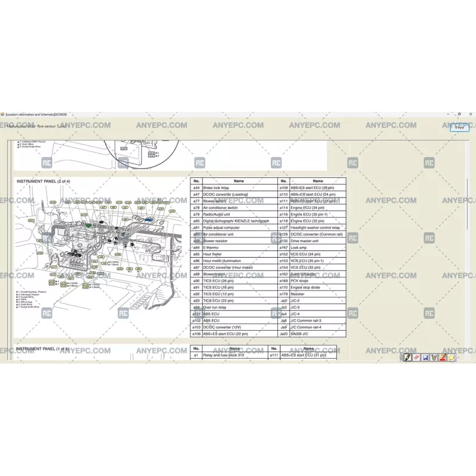This screenshot has height=476, width=476.
Task: Click the yellow folder icon
Action: click(451, 357)
